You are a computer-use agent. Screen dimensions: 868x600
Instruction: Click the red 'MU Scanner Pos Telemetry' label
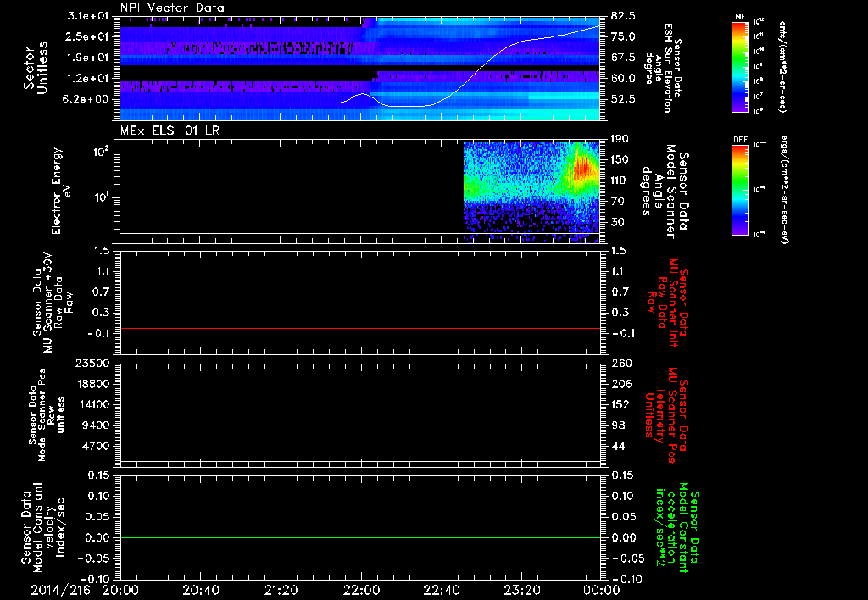[666, 415]
